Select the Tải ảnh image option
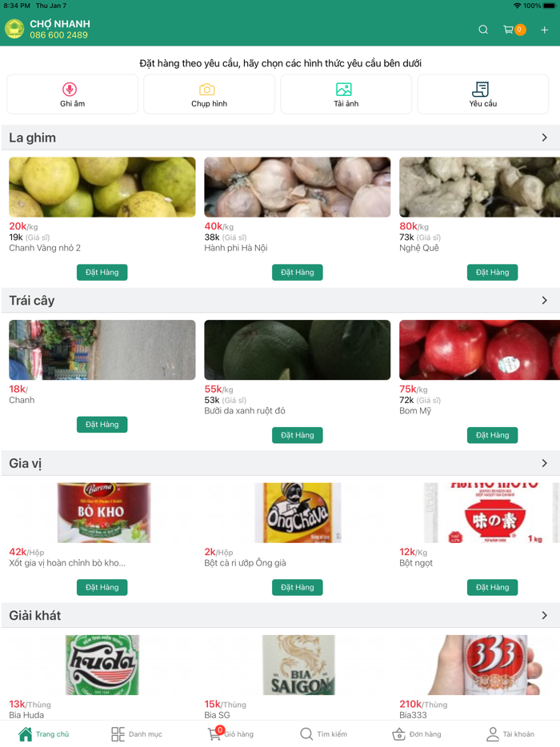Image resolution: width=560 pixels, height=747 pixels. click(346, 94)
